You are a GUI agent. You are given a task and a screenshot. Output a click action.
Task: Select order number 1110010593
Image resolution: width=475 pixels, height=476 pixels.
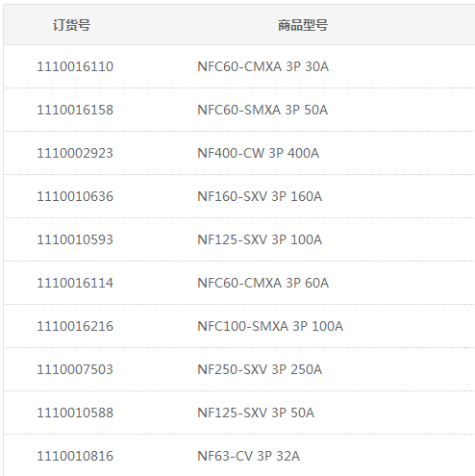point(75,239)
